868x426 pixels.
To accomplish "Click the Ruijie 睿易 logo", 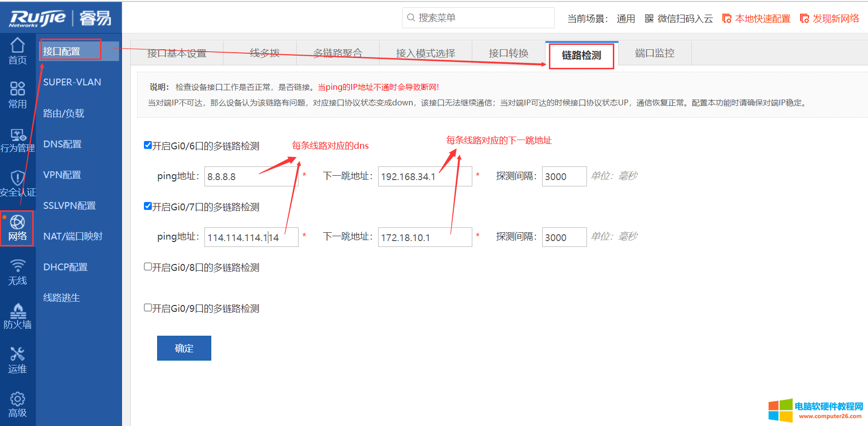I will point(61,18).
